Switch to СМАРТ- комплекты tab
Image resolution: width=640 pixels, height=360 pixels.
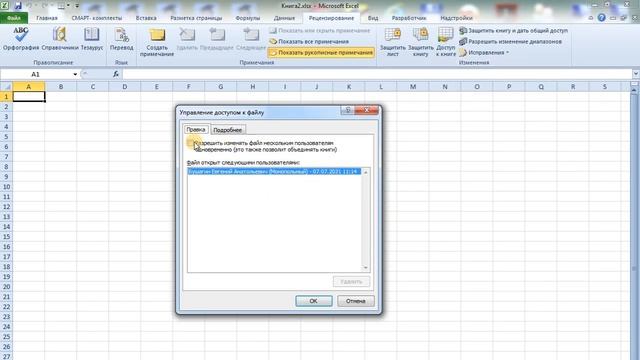click(97, 18)
